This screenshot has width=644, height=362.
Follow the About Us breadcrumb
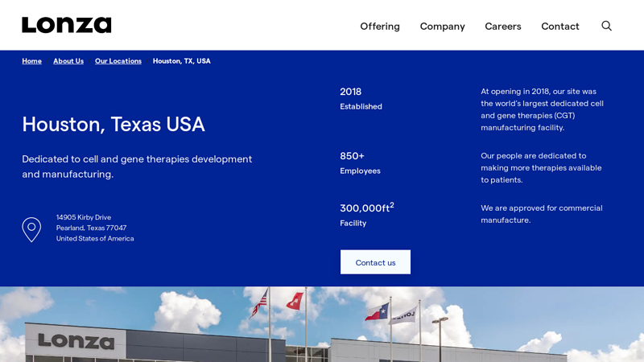(x=68, y=61)
